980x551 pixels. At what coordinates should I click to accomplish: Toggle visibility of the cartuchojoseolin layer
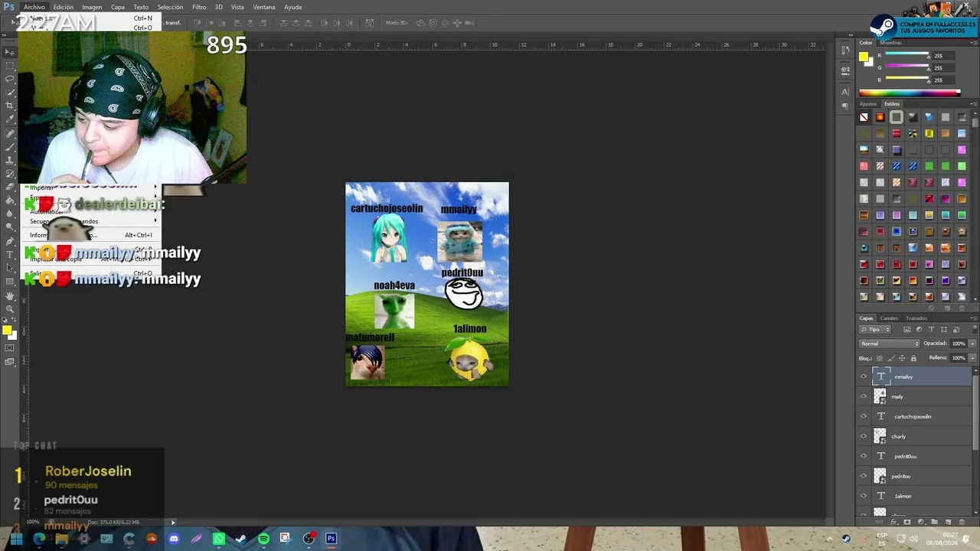click(x=864, y=416)
